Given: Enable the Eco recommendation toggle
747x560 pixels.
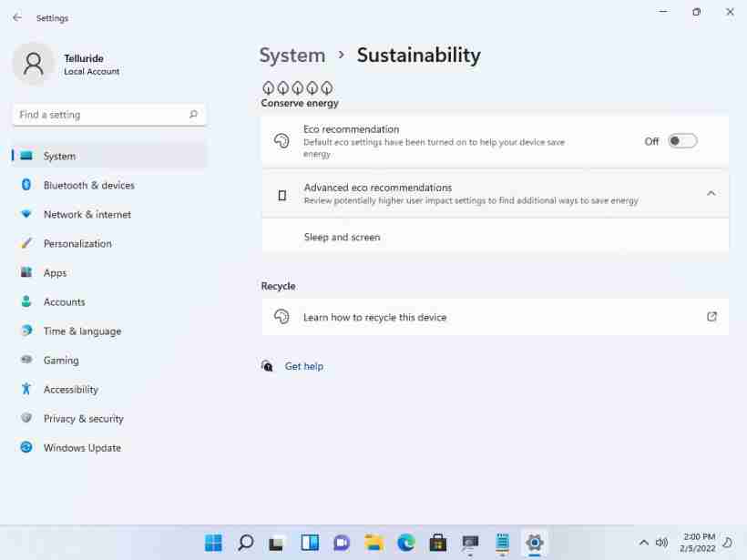Looking at the screenshot, I should 682,140.
